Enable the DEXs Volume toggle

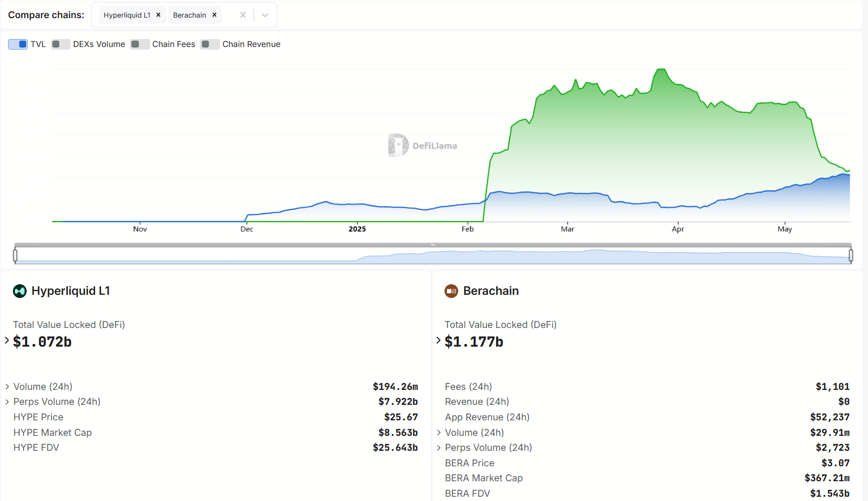point(60,44)
